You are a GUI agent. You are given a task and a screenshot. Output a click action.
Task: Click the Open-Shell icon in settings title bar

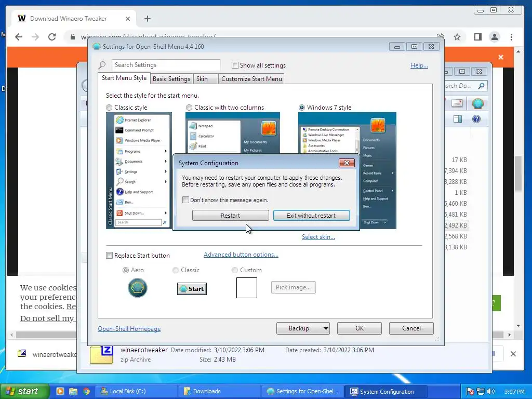(x=96, y=46)
